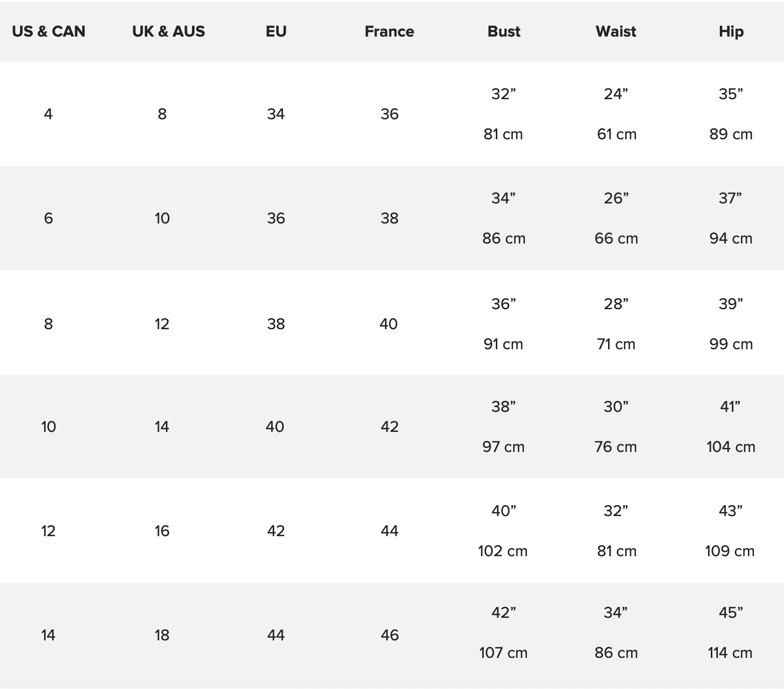Image resolution: width=784 pixels, height=689 pixels.
Task: Select France size 42 cell
Action: [x=389, y=426]
